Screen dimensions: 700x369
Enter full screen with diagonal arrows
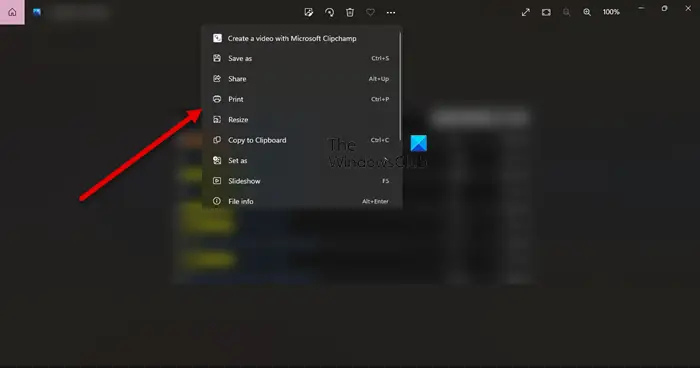pyautogui.click(x=525, y=12)
